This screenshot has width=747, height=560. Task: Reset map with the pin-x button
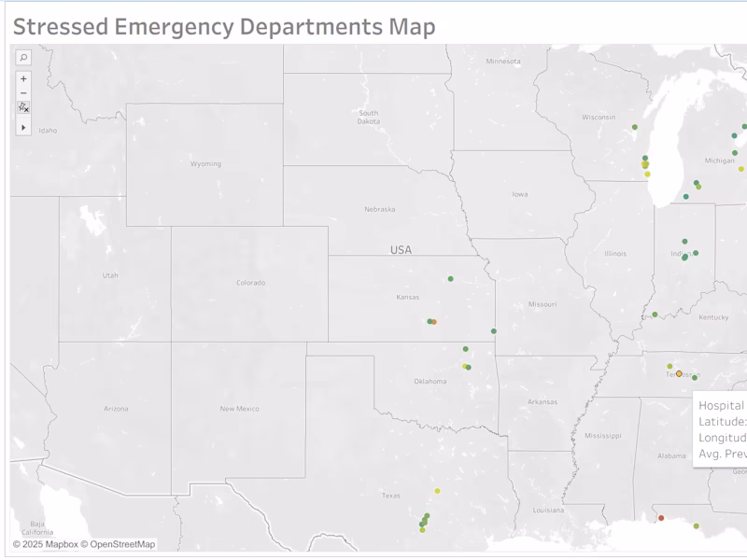click(x=23, y=107)
